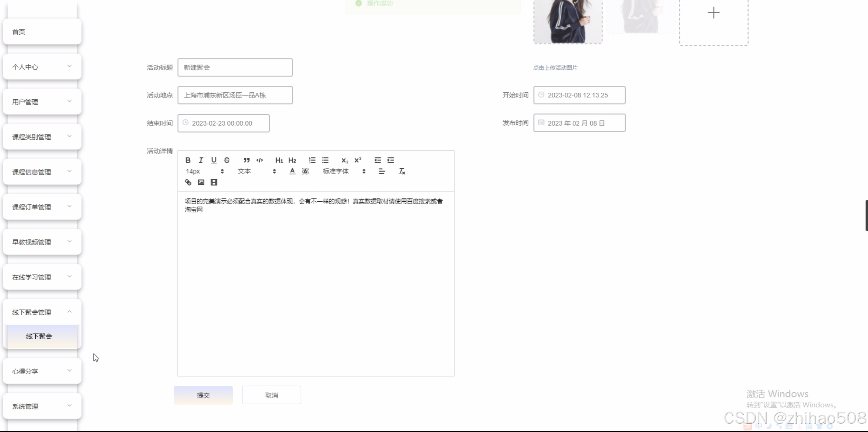
Task: Insert a blockquote in activity details
Action: click(x=246, y=160)
